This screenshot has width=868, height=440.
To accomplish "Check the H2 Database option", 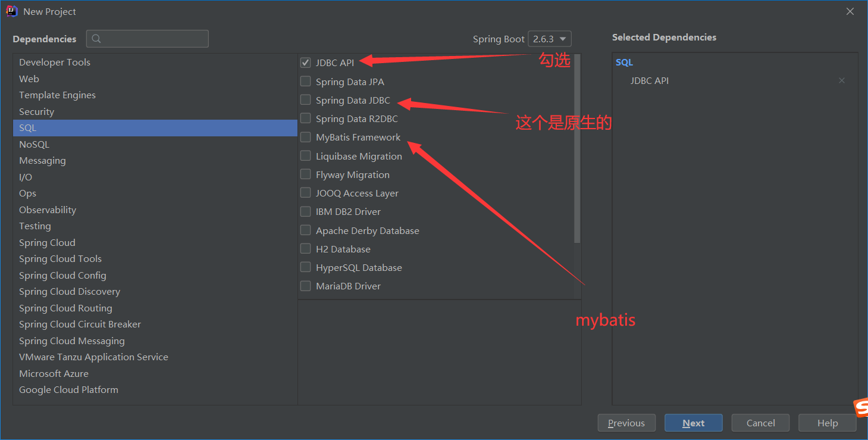I will (x=305, y=248).
